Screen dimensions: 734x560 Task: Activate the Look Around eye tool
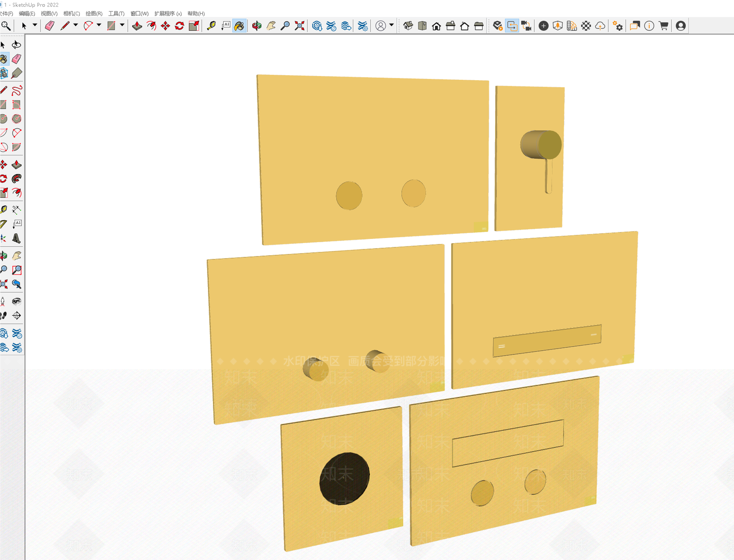(x=17, y=301)
